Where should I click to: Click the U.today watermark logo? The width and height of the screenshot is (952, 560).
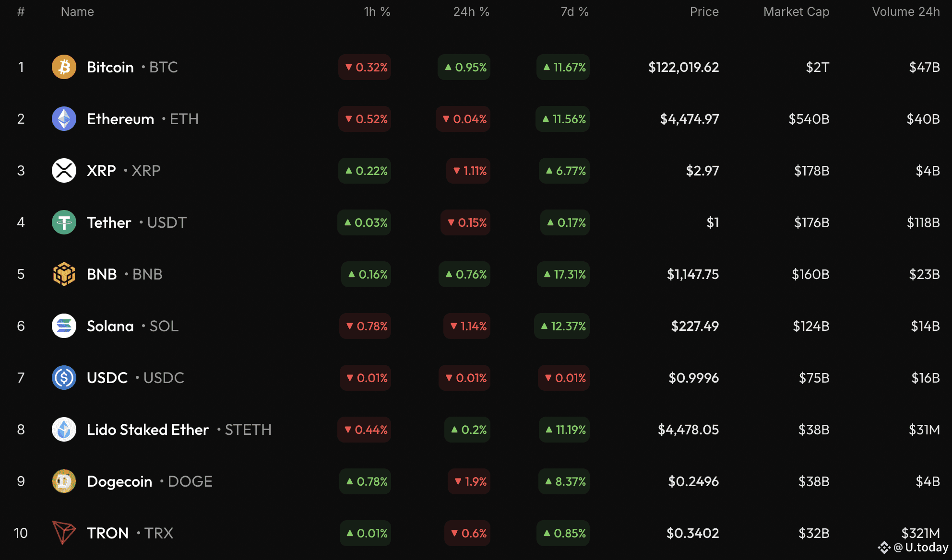(x=914, y=548)
